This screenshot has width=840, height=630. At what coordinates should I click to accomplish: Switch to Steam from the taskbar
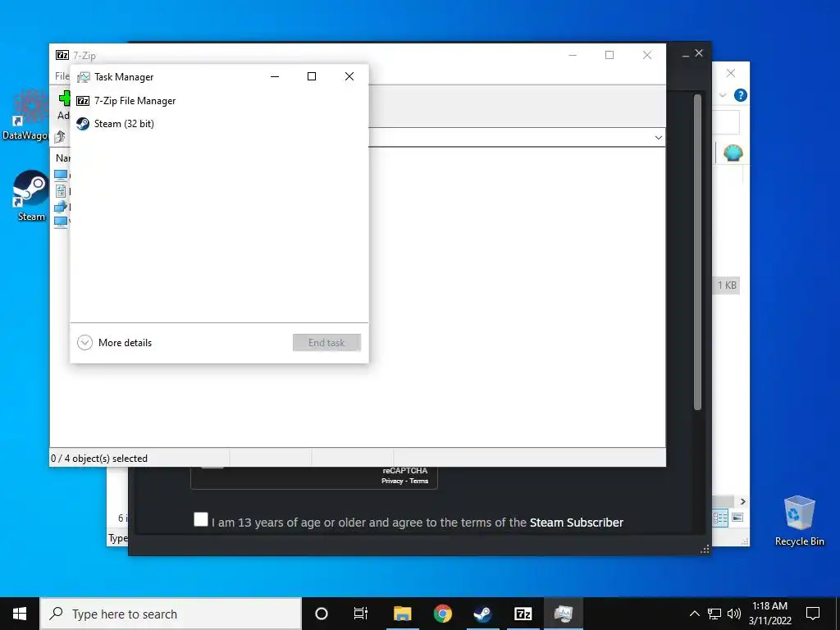[482, 614]
